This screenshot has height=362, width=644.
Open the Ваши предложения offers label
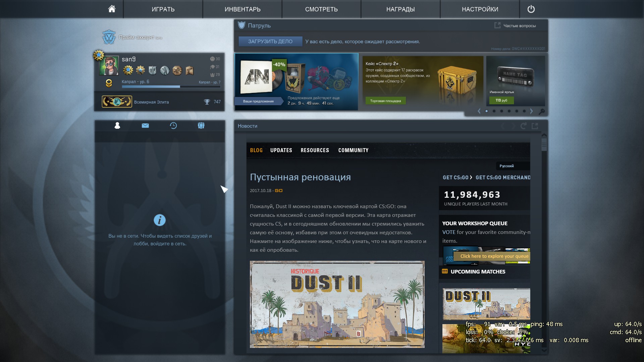pos(258,101)
